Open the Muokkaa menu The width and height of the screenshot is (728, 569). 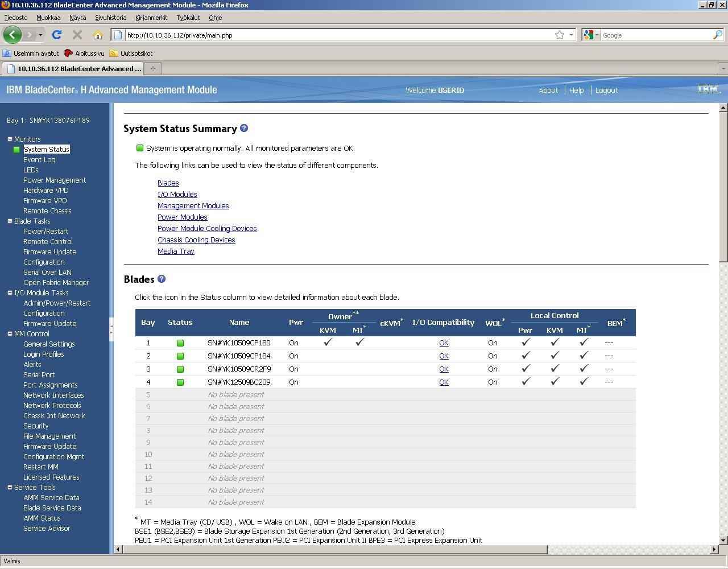pos(48,18)
